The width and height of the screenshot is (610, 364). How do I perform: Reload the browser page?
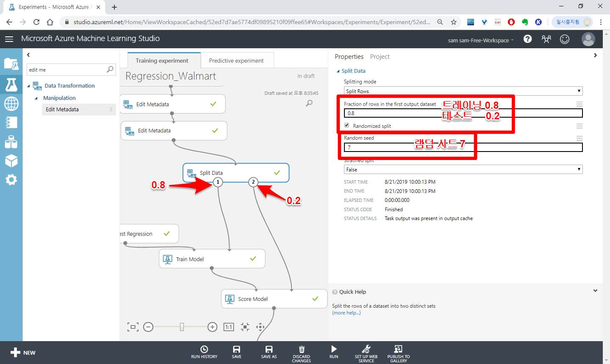point(36,22)
